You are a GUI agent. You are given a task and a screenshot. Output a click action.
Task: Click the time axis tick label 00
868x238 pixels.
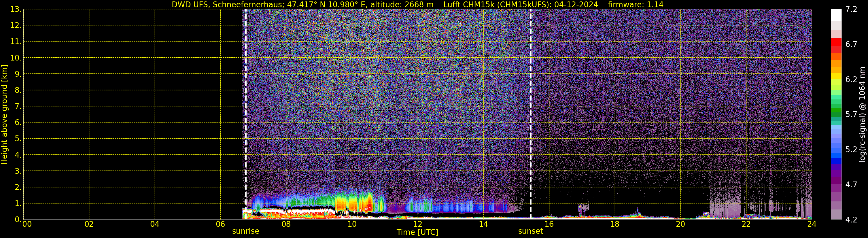pyautogui.click(x=27, y=224)
